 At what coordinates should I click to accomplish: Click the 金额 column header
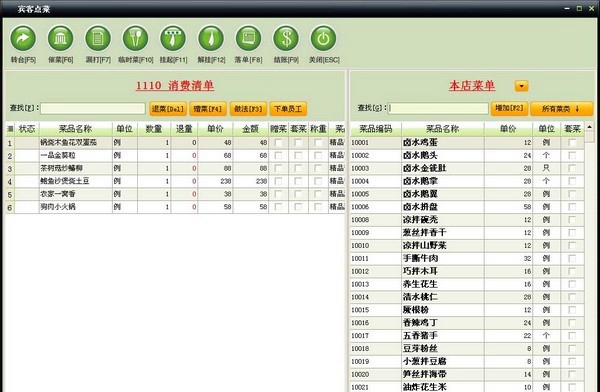click(251, 129)
